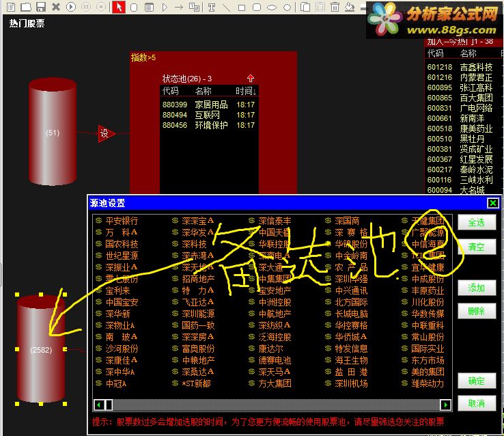The width and height of the screenshot is (504, 436).
Task: Click the trash can icon
Action: (335, 7)
